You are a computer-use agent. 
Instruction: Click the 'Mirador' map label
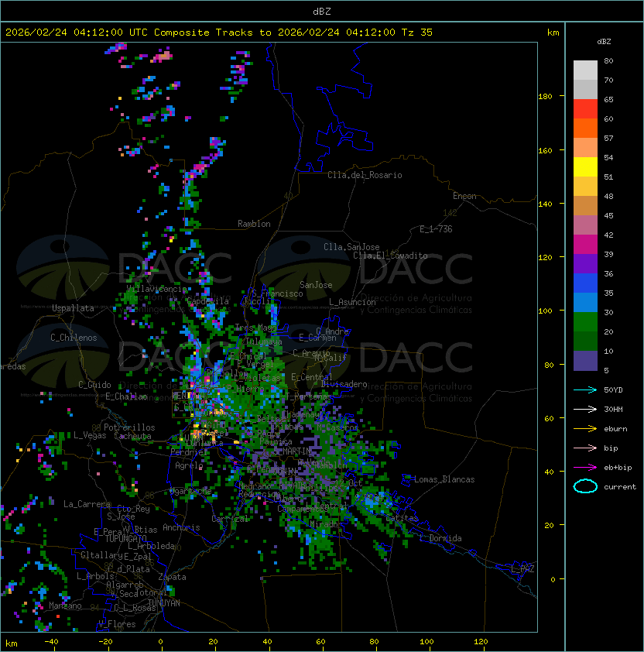click(327, 524)
